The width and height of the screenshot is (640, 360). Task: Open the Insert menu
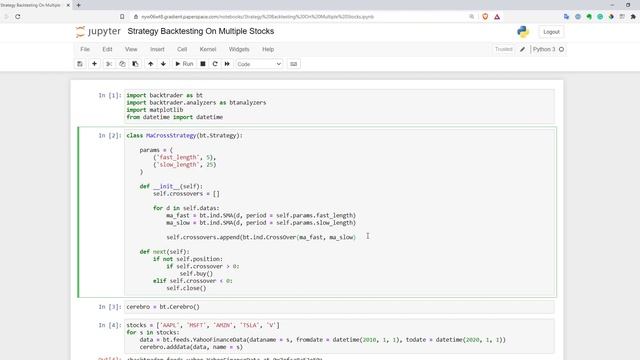tap(157, 49)
